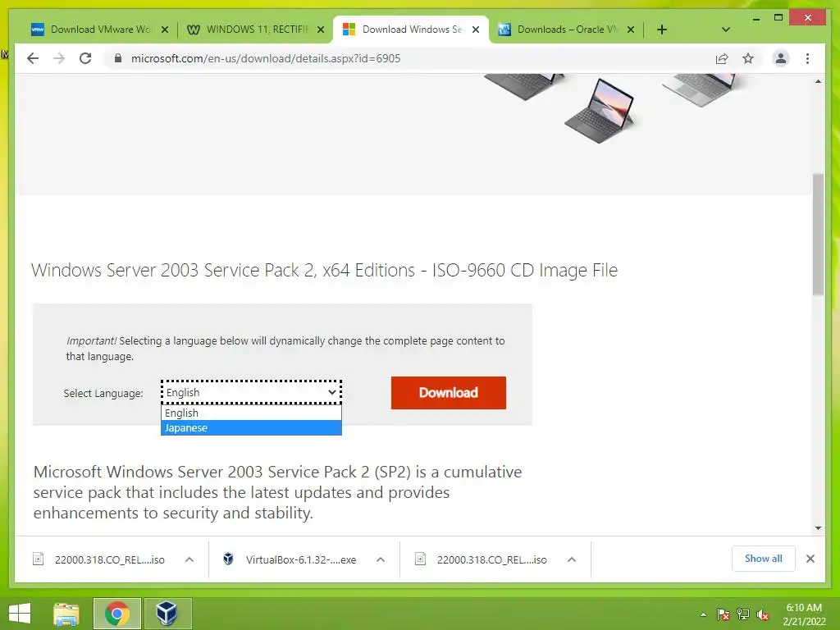
Task: Click page scrollbar thumb
Action: [x=818, y=234]
